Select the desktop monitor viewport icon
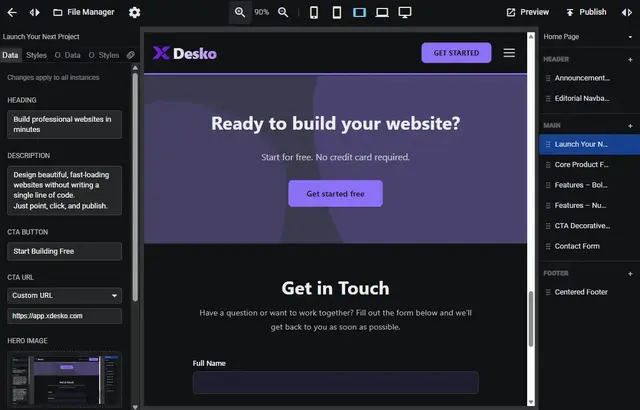 405,12
